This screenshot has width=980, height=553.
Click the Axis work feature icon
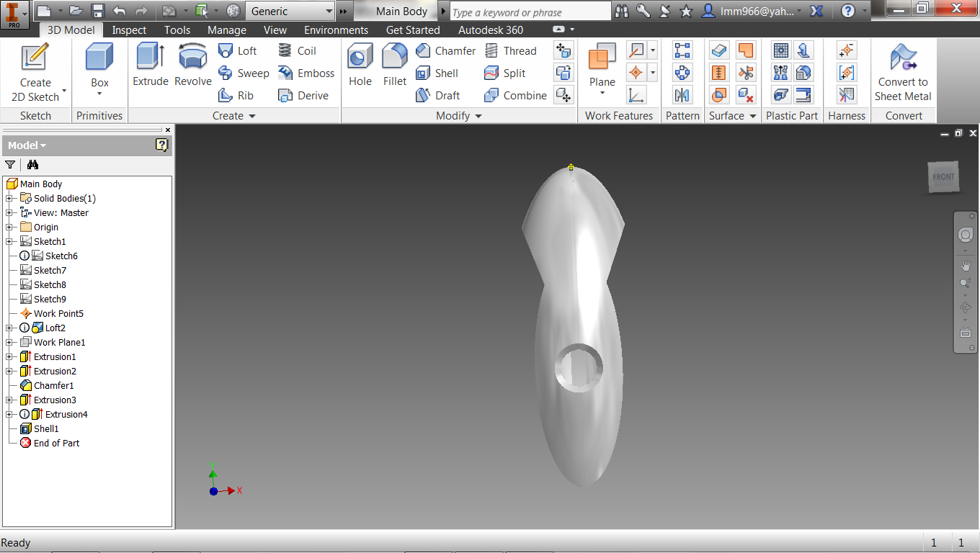point(636,50)
